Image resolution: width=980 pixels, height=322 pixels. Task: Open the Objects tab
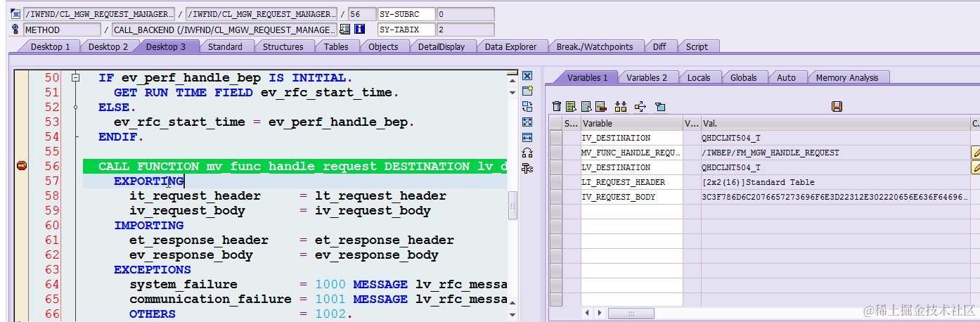click(x=383, y=46)
